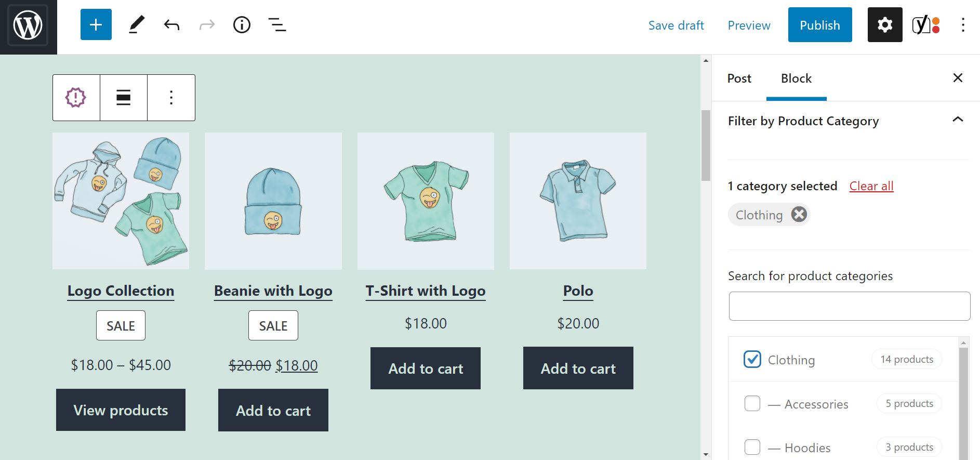This screenshot has height=460, width=980.
Task: Open the Document Overview list view
Action: 277,24
